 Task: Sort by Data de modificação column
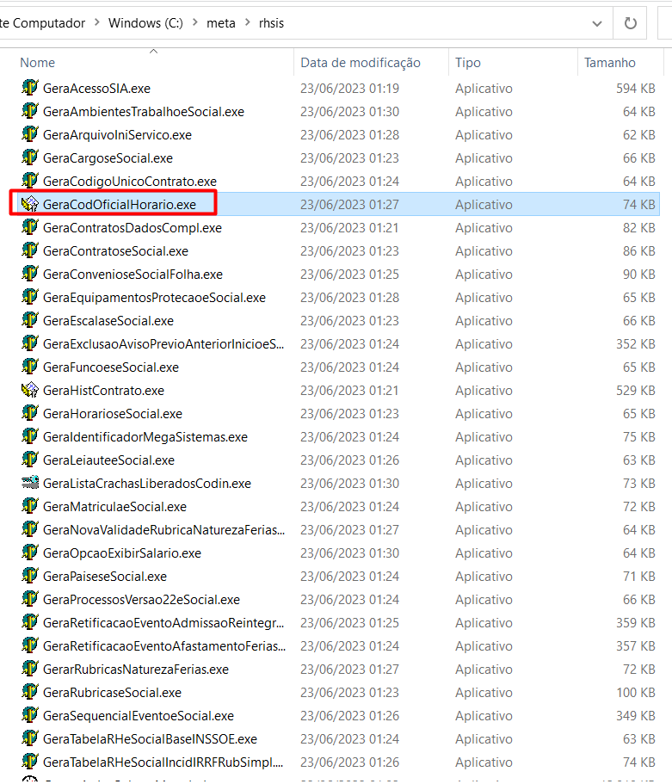coord(360,63)
